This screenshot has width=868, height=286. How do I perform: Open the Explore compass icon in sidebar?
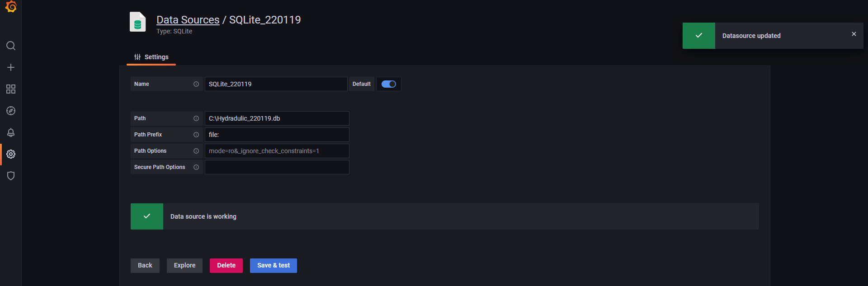pyautogui.click(x=11, y=111)
